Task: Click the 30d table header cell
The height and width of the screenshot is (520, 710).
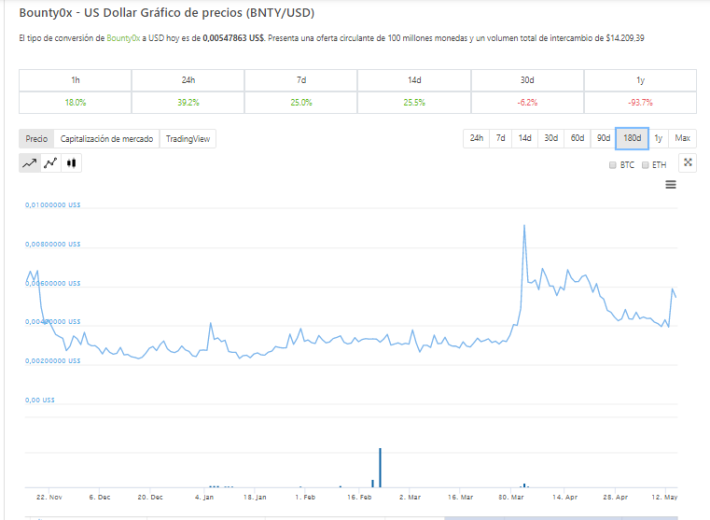Action: coord(527,80)
